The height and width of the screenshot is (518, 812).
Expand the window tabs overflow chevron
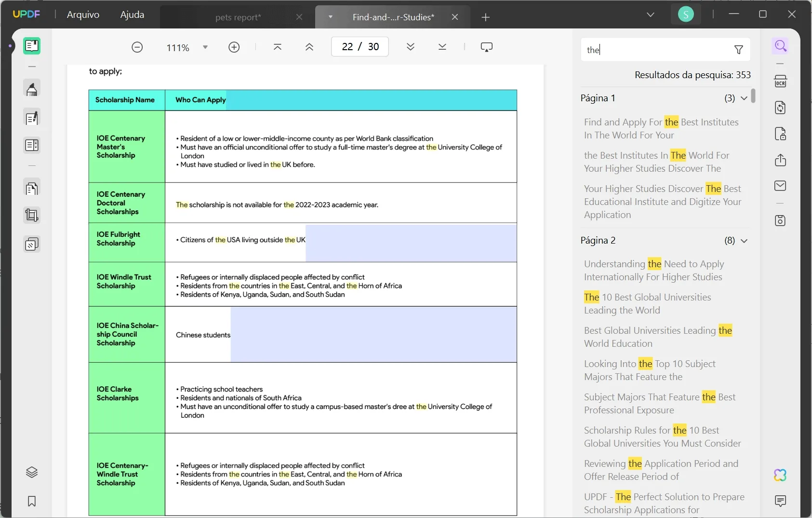651,14
